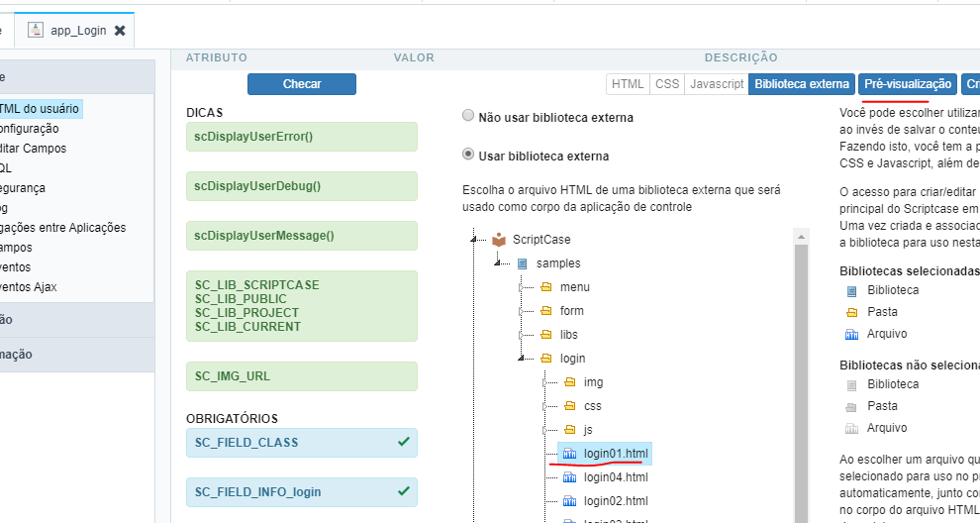Image resolution: width=980 pixels, height=523 pixels.
Task: Open the Pré-visualização tab
Action: [x=908, y=84]
